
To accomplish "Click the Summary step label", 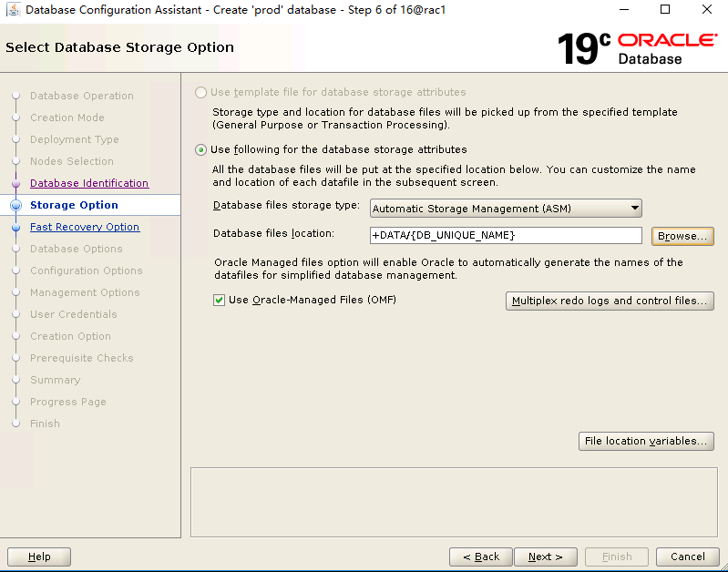I will click(x=56, y=380).
